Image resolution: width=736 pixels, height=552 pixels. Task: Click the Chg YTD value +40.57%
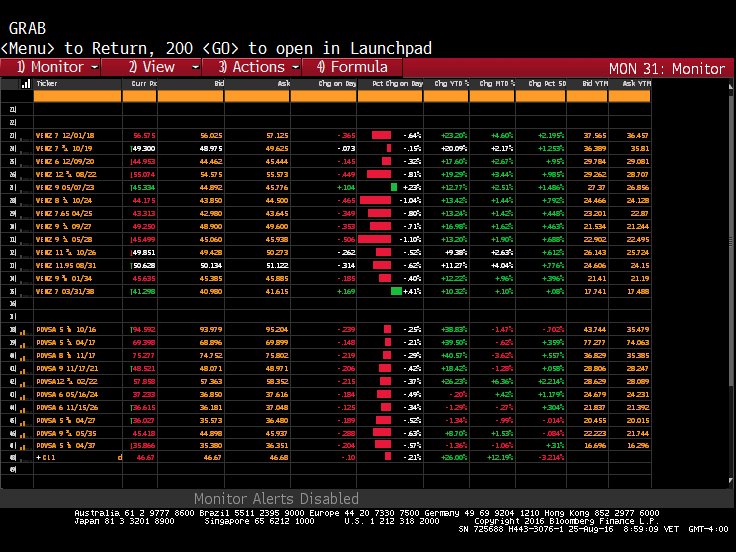[453, 356]
